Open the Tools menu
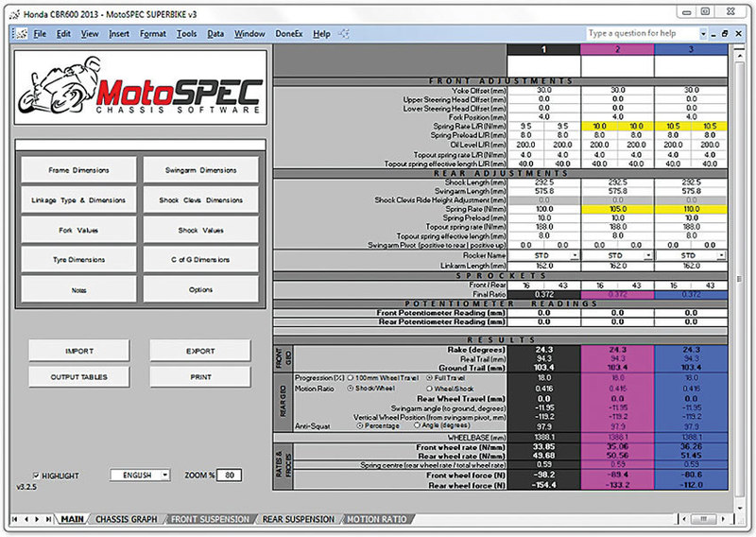The image size is (756, 537). [186, 34]
